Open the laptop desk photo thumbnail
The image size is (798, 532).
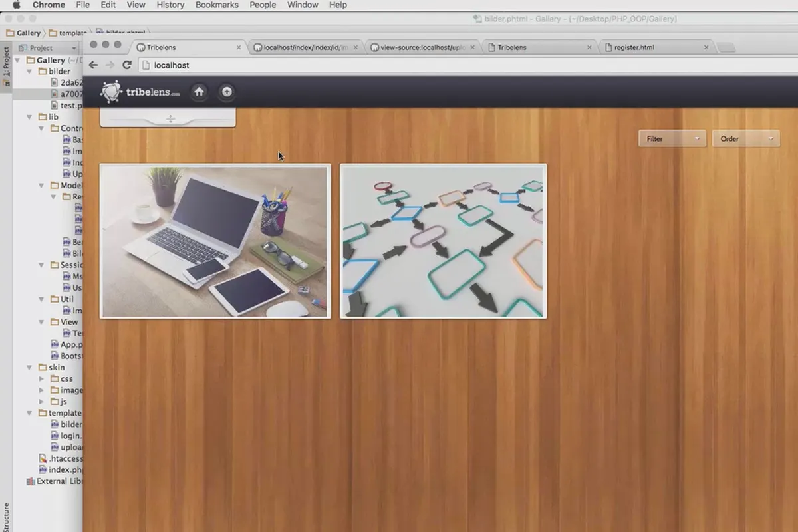click(215, 241)
